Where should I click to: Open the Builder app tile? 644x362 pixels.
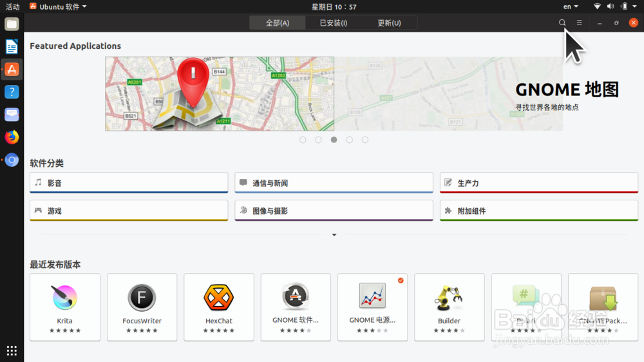click(450, 307)
